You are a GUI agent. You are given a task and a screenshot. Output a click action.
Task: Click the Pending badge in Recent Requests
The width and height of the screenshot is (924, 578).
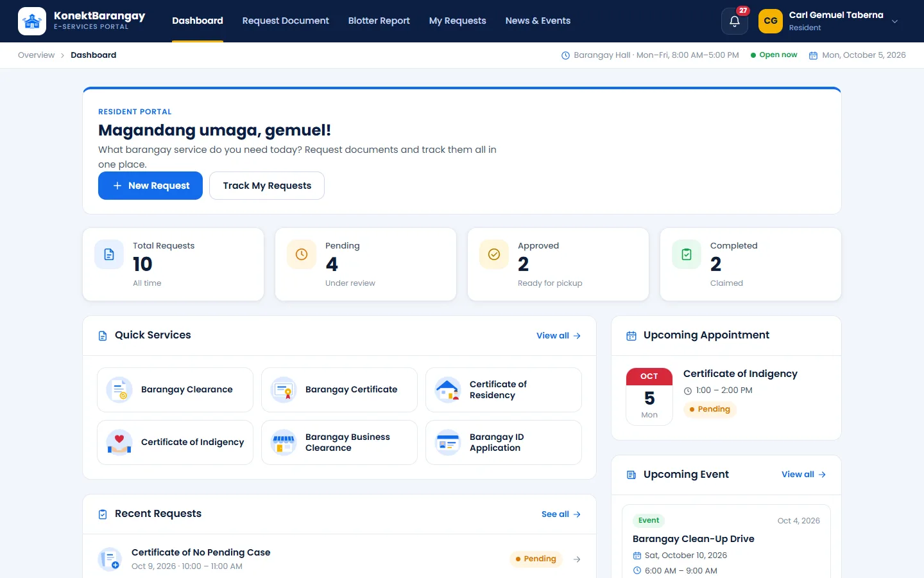pyautogui.click(x=536, y=559)
